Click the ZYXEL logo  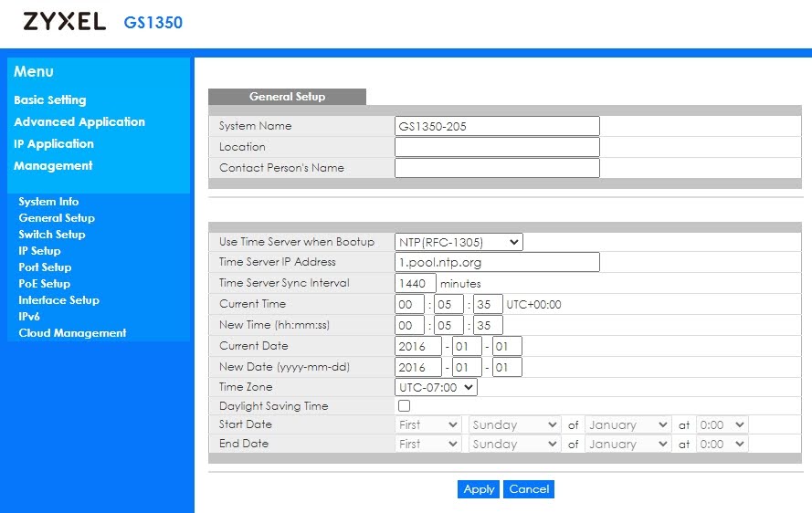tap(65, 22)
